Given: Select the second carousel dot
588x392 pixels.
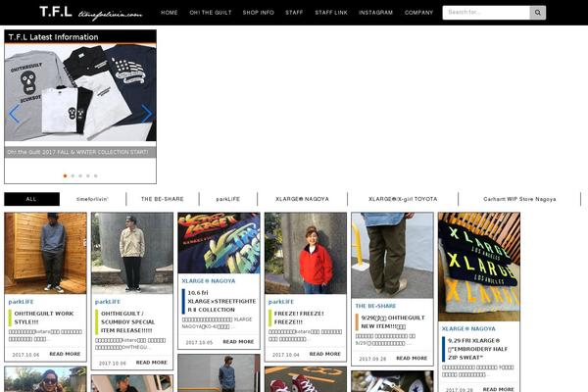Looking at the screenshot, I should point(73,175).
